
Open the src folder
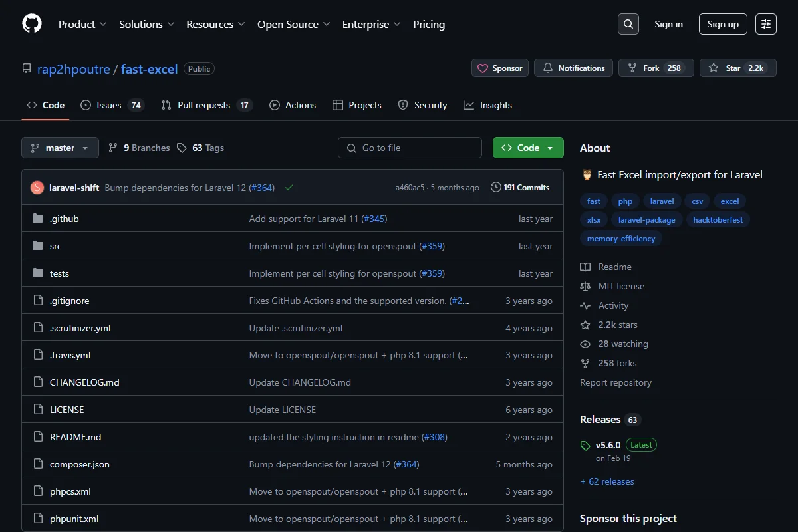click(x=56, y=246)
